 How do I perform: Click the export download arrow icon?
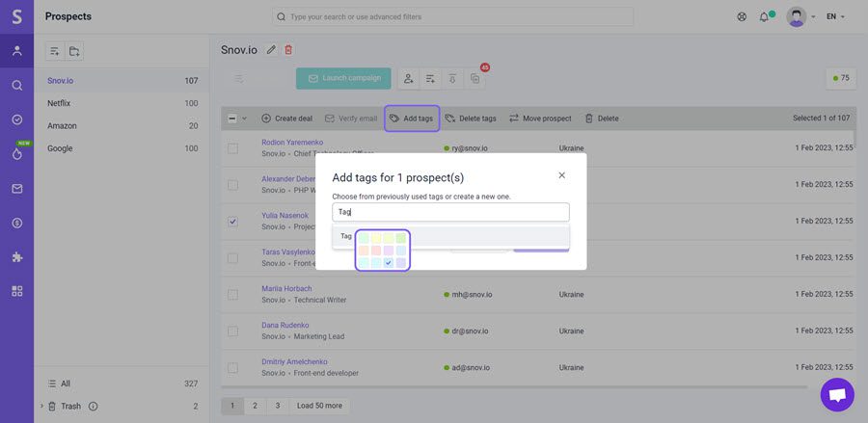[x=452, y=78]
